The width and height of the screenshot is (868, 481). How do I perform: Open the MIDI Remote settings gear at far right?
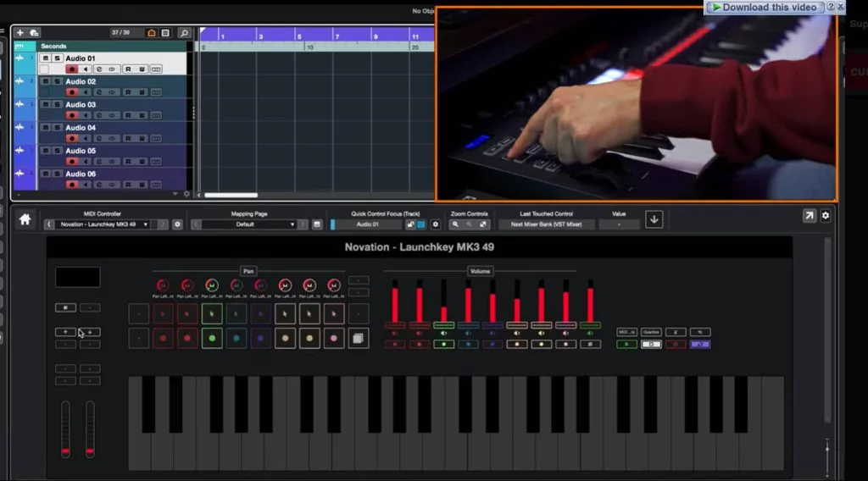coord(826,216)
